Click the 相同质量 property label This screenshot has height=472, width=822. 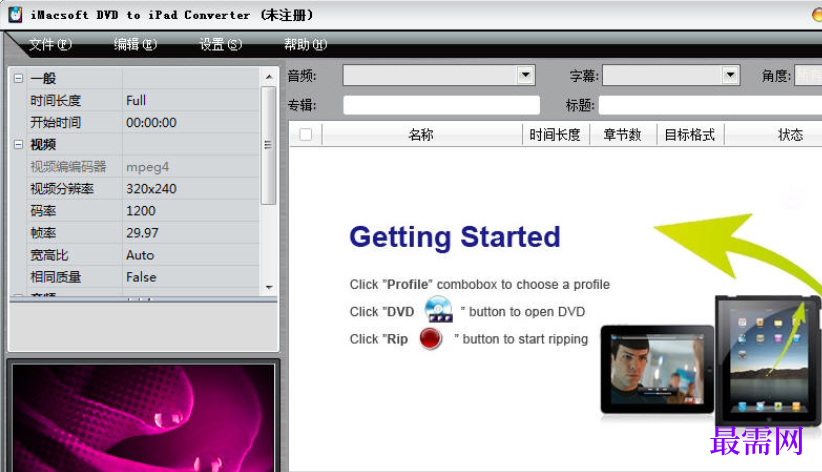point(56,277)
